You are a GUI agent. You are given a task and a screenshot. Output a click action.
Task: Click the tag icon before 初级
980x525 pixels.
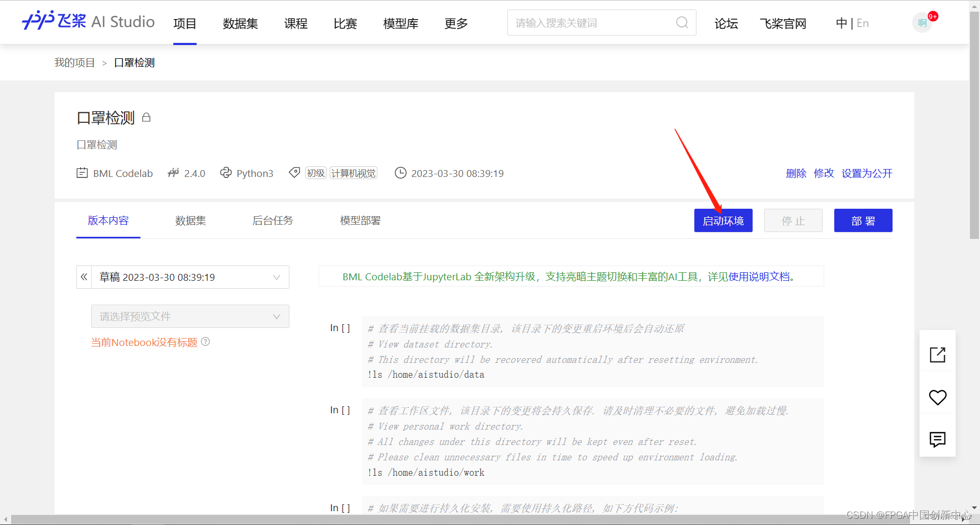click(294, 173)
